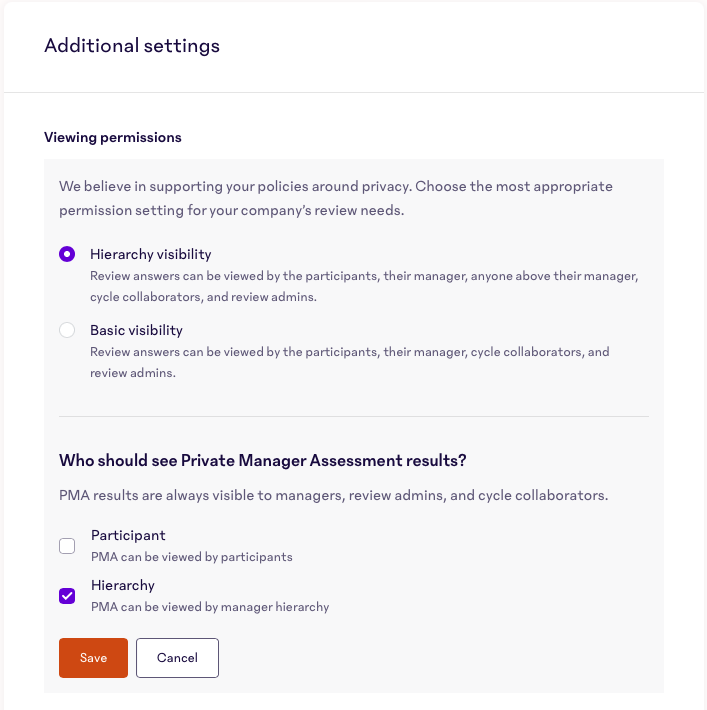707x710 pixels.
Task: Click the 'Hierarchy visibility' label text
Action: [150, 254]
